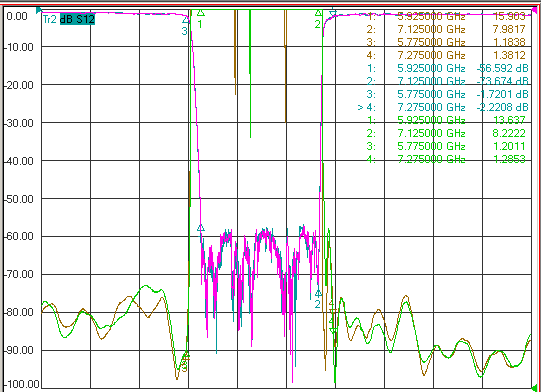Select teal marker 1 at -57 dB
Viewport: 541px width, 392px height.
[x=201, y=228]
